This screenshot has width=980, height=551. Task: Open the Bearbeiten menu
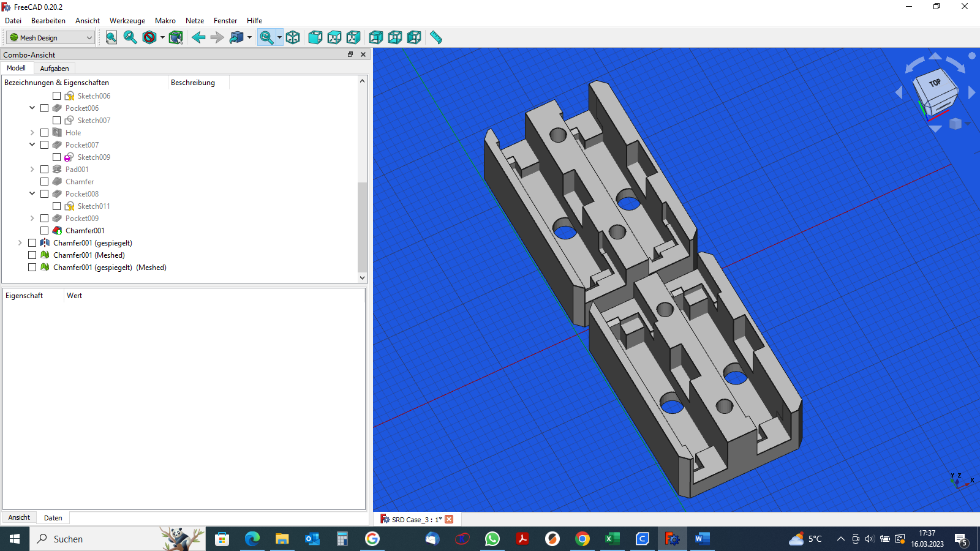[x=48, y=20]
